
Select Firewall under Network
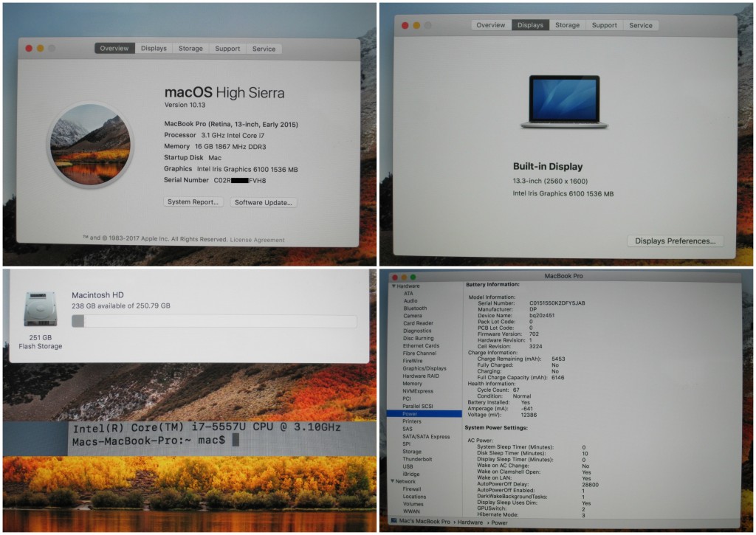coord(412,489)
